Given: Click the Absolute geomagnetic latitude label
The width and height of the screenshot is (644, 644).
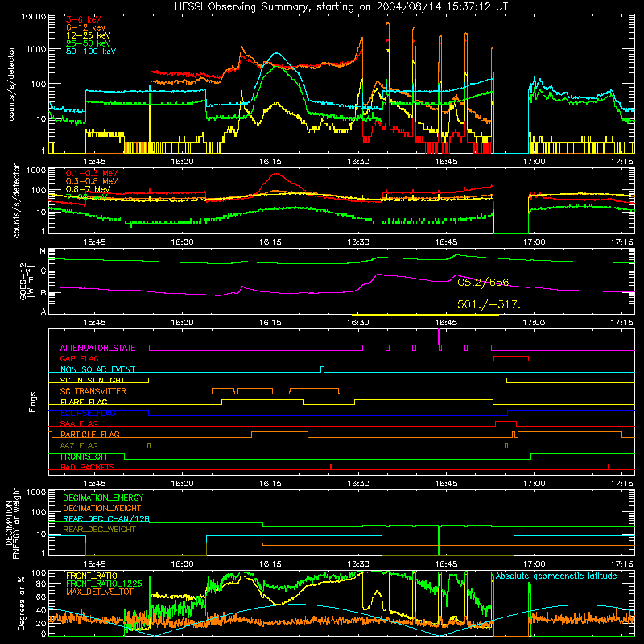Looking at the screenshot, I should pyautogui.click(x=556, y=576).
